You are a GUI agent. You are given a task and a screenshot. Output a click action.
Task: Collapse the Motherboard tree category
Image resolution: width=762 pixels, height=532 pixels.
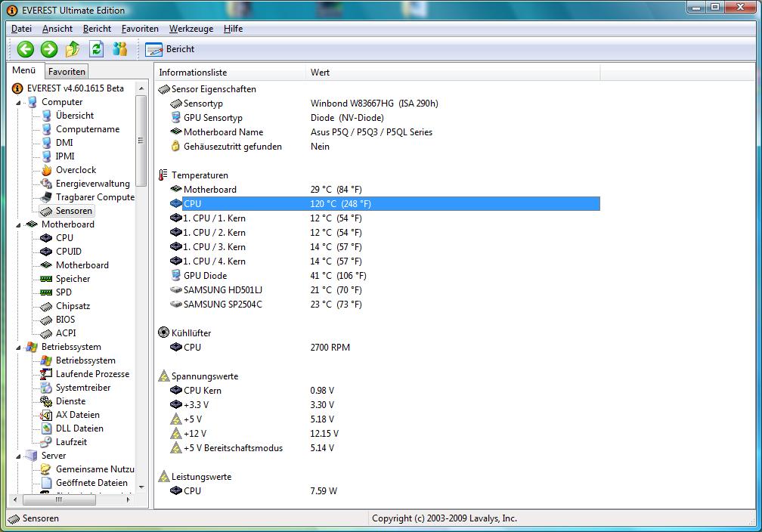click(x=18, y=225)
